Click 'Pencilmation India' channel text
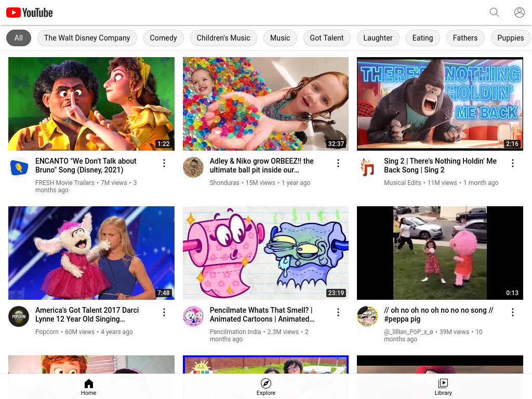Viewport: 532px width, 399px height. [235, 332]
